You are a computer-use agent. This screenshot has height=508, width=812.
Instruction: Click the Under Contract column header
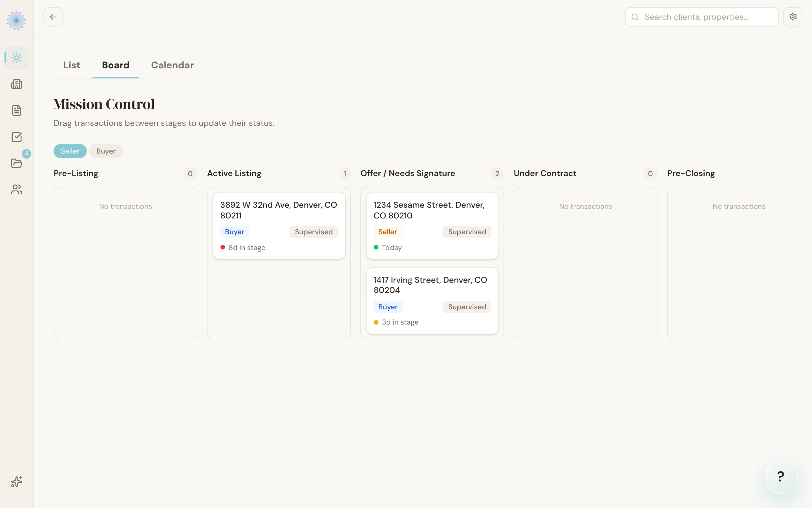tap(545, 173)
